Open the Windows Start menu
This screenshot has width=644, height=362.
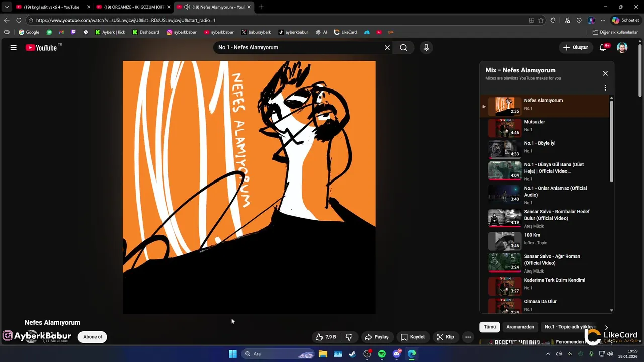[x=233, y=354]
